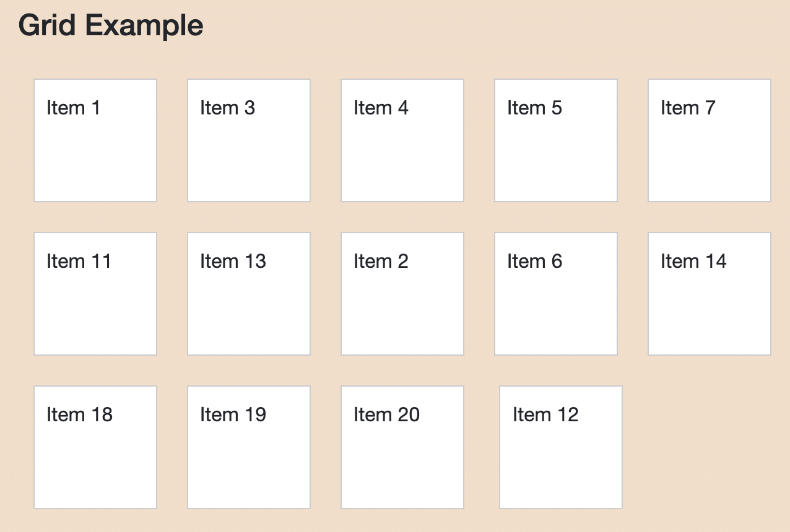This screenshot has width=790, height=532.
Task: Select the Item 14 box
Action: (x=710, y=294)
